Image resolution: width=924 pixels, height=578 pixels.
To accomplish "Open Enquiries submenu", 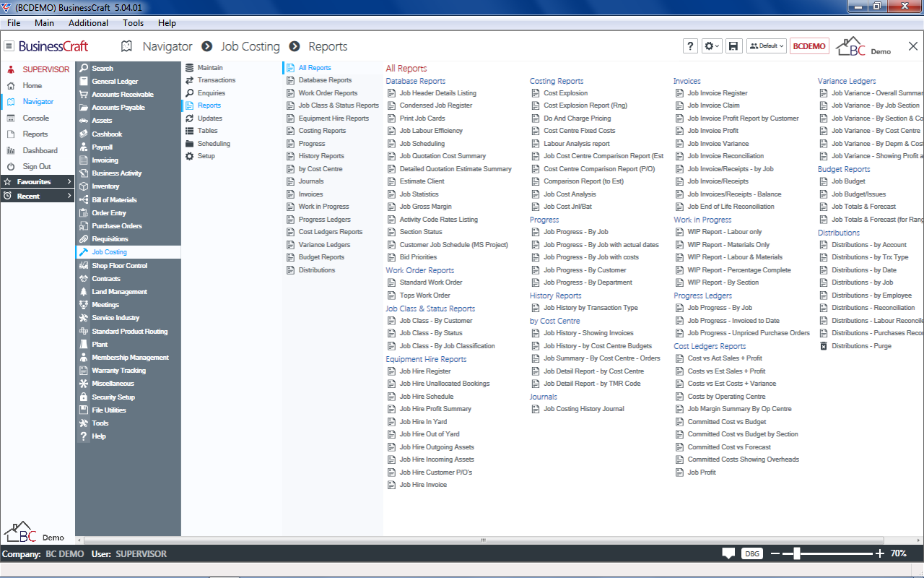I will coord(212,93).
